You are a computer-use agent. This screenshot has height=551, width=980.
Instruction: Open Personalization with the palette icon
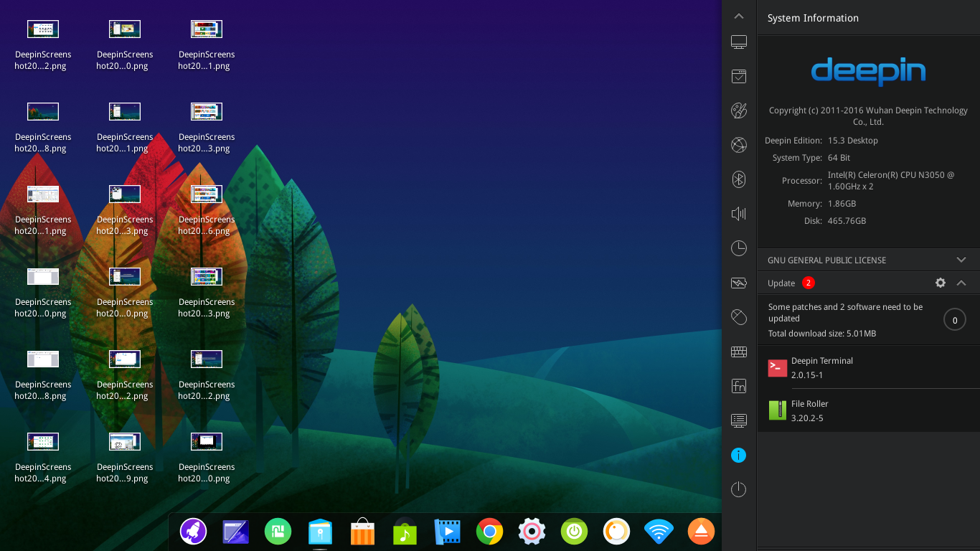point(739,110)
